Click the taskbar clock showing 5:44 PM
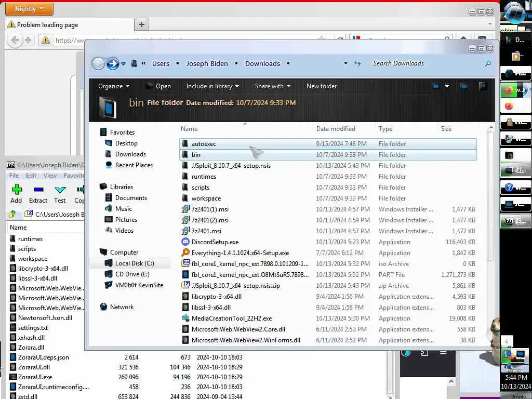 point(516,377)
